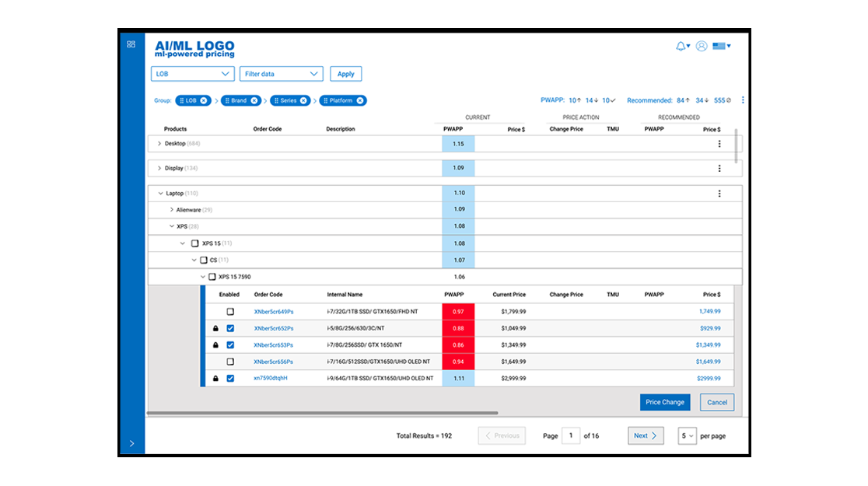Click lock icon on XNber5cr652Ps row
This screenshot has width=868, height=486.
[216, 328]
